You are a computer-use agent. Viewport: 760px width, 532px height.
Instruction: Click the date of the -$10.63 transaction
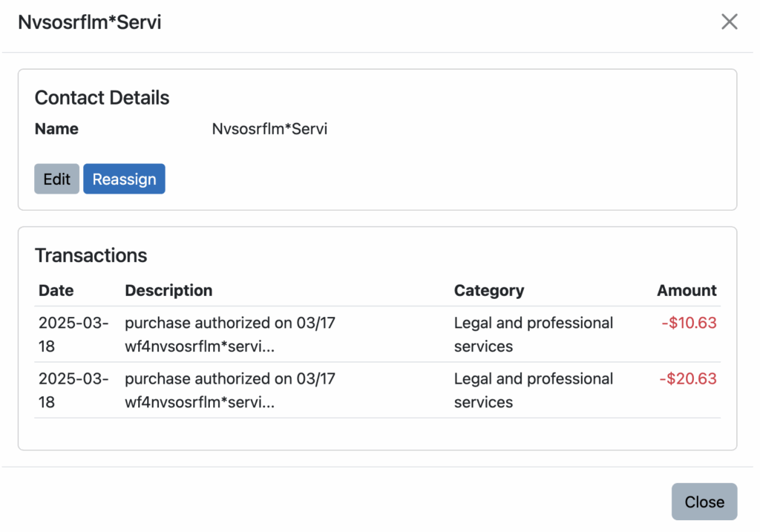(73, 335)
